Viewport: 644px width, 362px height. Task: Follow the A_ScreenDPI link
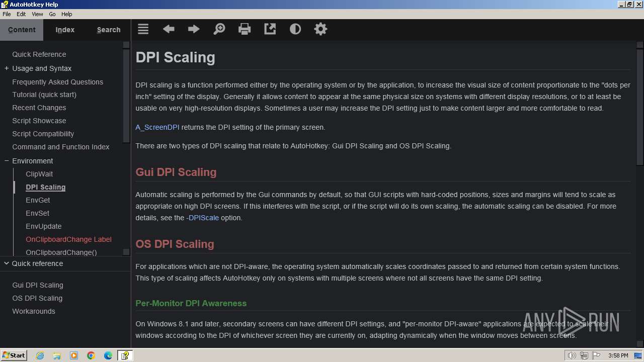157,127
